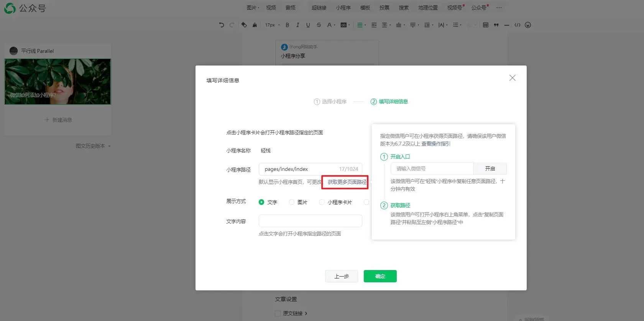Viewport: 644px width, 321px height.
Task: Apply italic formatting
Action: pos(297,25)
